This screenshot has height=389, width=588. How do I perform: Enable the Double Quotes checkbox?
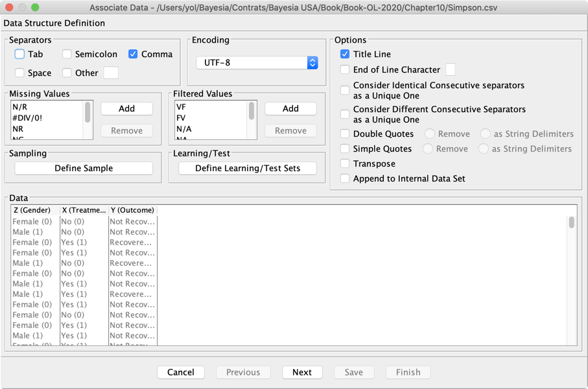point(345,134)
